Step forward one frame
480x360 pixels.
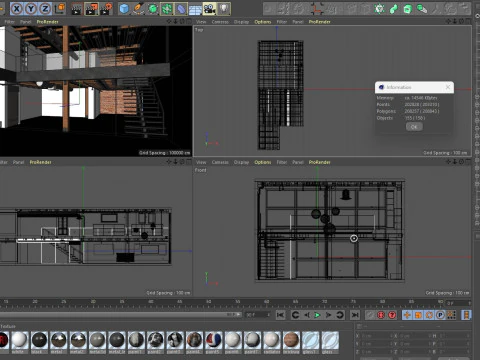(x=328, y=315)
